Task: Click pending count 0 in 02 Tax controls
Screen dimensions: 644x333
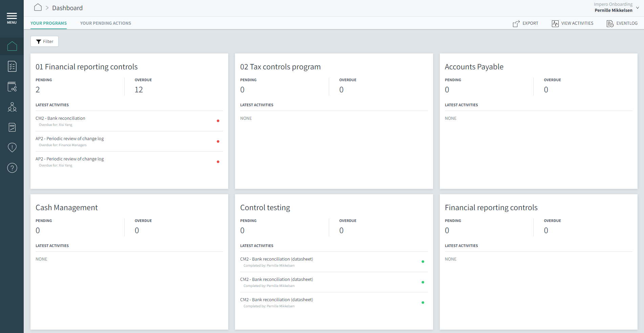Action: [x=242, y=90]
